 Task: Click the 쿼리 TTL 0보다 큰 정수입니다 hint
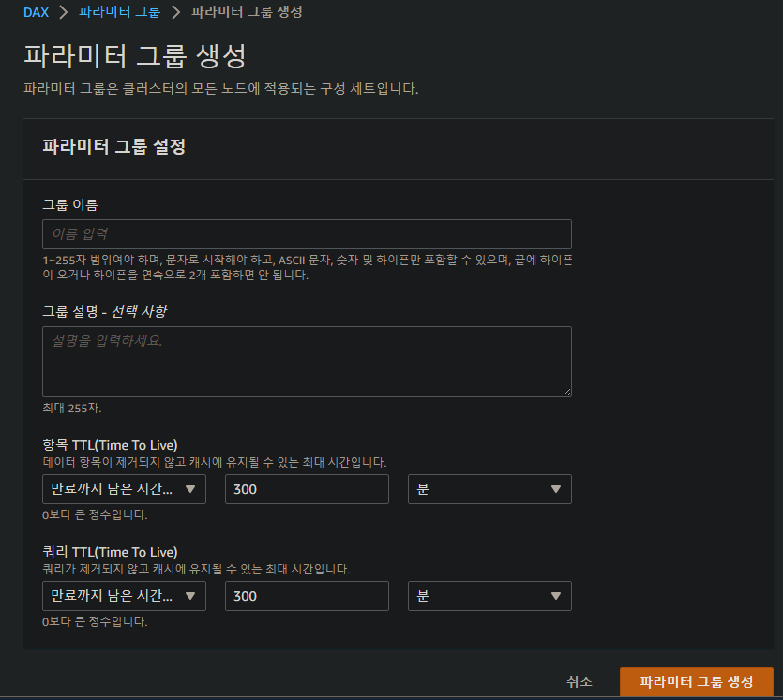click(95, 621)
